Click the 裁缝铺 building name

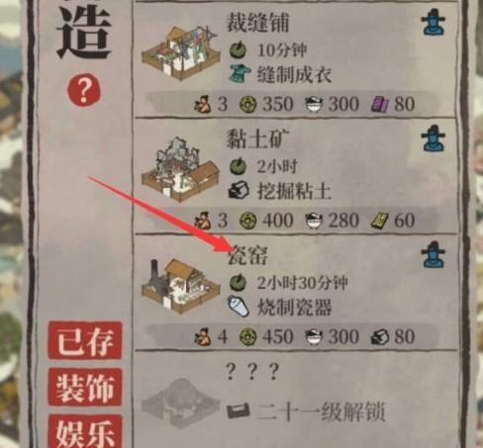[x=257, y=23]
